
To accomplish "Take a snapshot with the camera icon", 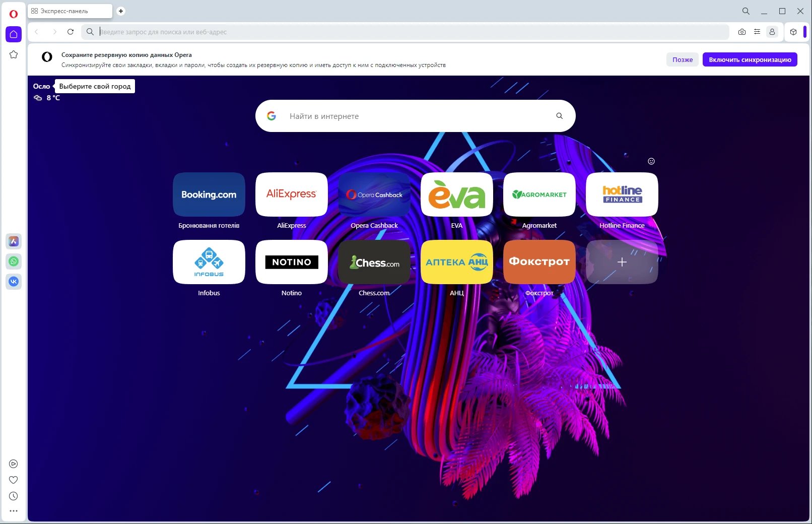I will click(x=742, y=32).
